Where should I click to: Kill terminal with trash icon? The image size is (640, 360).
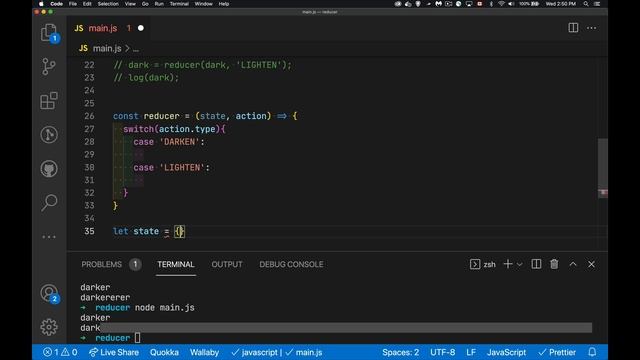tap(554, 264)
